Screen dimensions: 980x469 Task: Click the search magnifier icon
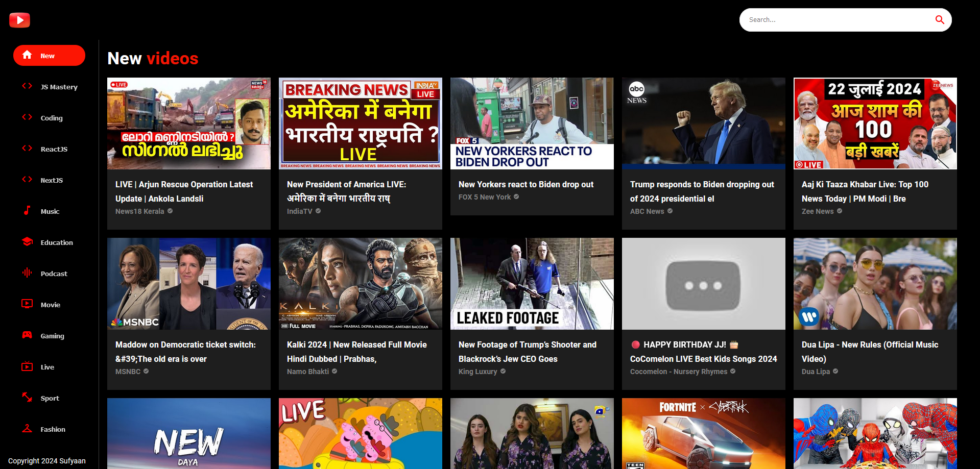coord(940,20)
